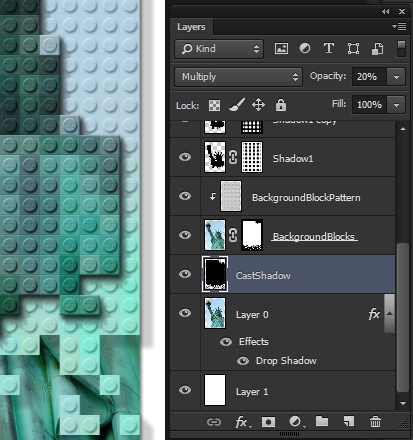Close the Layers panel
Screen dimensions: 413x440
click(x=402, y=12)
